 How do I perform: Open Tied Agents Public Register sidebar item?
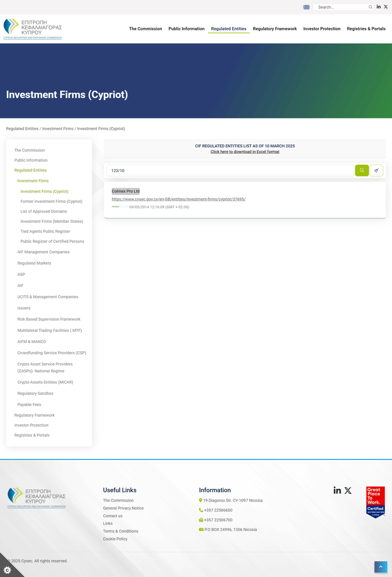pos(45,231)
